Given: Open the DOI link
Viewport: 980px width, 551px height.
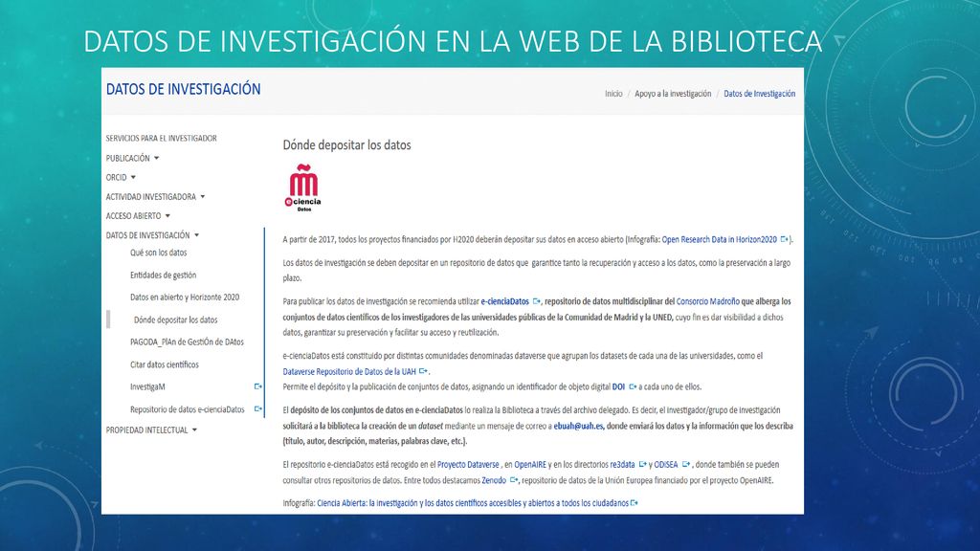Looking at the screenshot, I should pos(618,386).
